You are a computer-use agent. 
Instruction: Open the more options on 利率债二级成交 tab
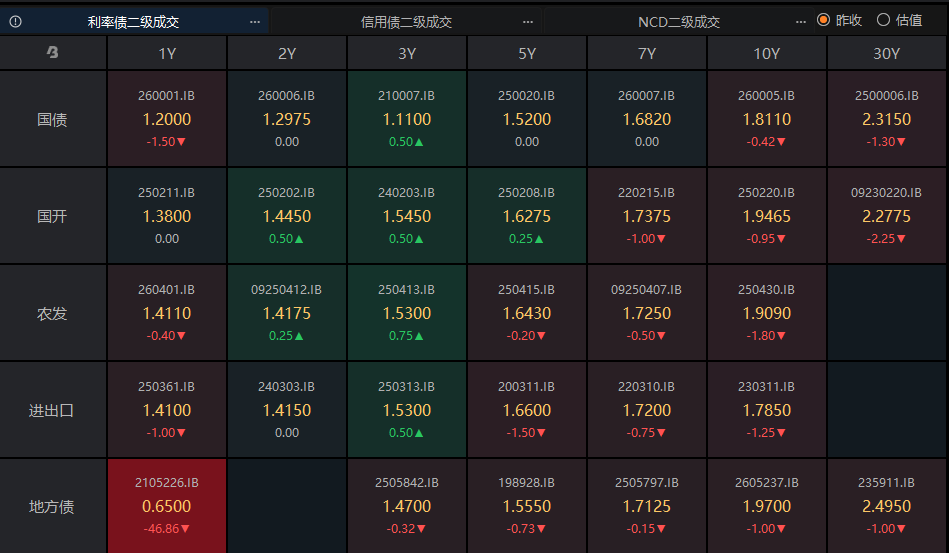coord(255,21)
